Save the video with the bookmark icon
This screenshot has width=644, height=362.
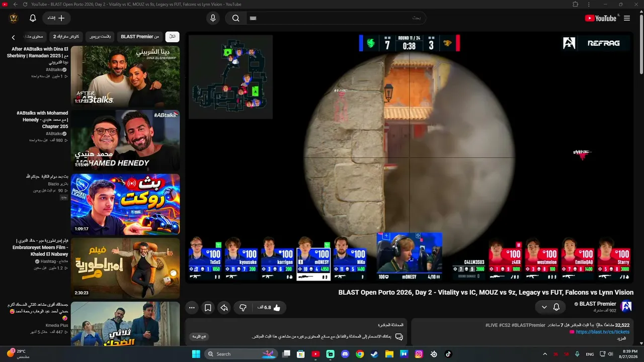208,308
